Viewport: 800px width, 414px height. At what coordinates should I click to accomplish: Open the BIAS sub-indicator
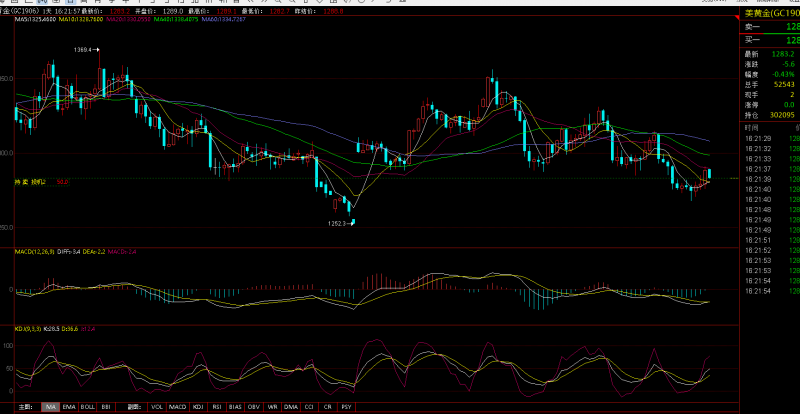point(235,407)
